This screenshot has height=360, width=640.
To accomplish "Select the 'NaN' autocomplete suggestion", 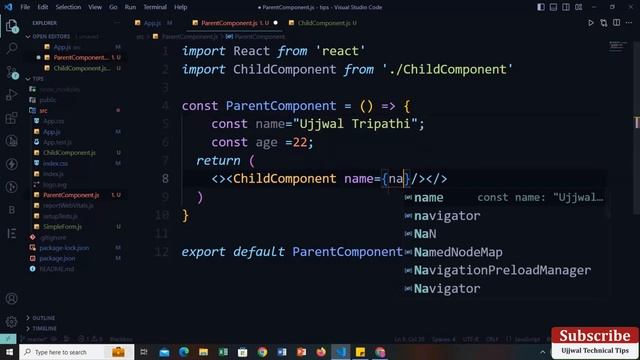I will coord(504,234).
